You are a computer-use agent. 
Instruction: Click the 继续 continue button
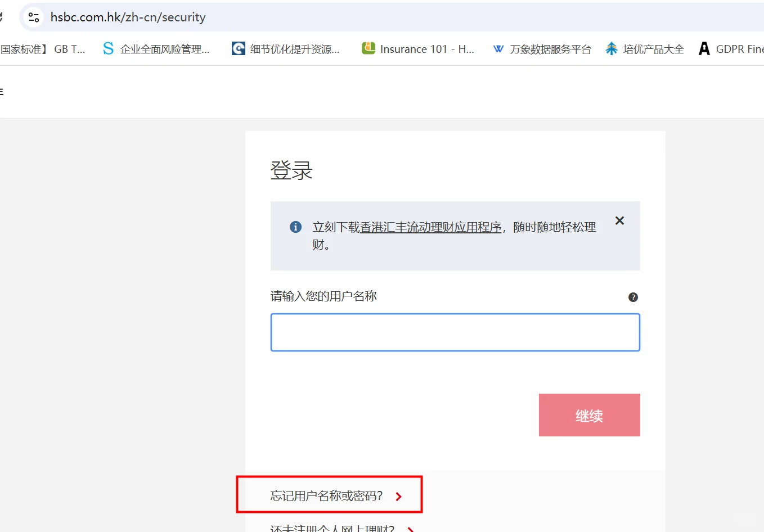pyautogui.click(x=589, y=415)
